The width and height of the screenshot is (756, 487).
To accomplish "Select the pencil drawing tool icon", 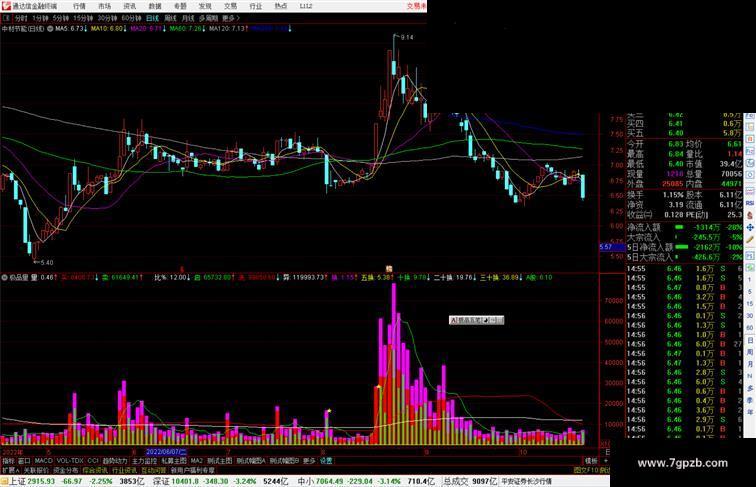I will pos(750,239).
